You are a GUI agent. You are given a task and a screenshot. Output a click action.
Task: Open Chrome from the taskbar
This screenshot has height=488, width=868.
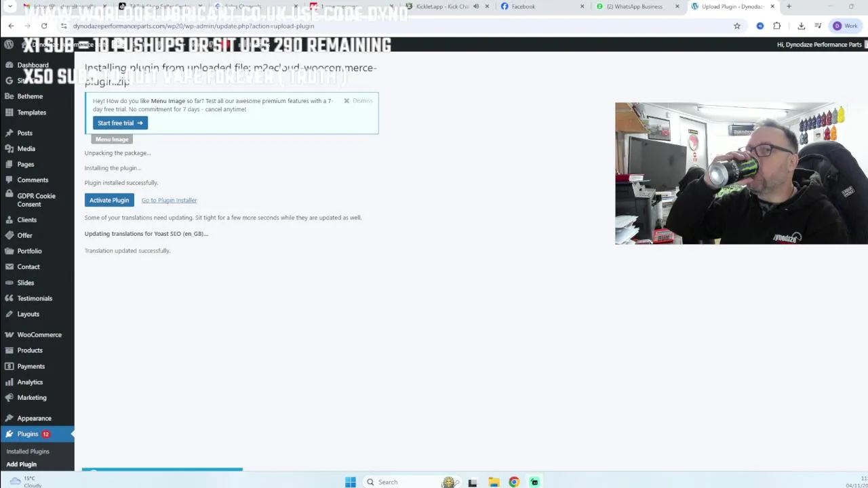514,482
